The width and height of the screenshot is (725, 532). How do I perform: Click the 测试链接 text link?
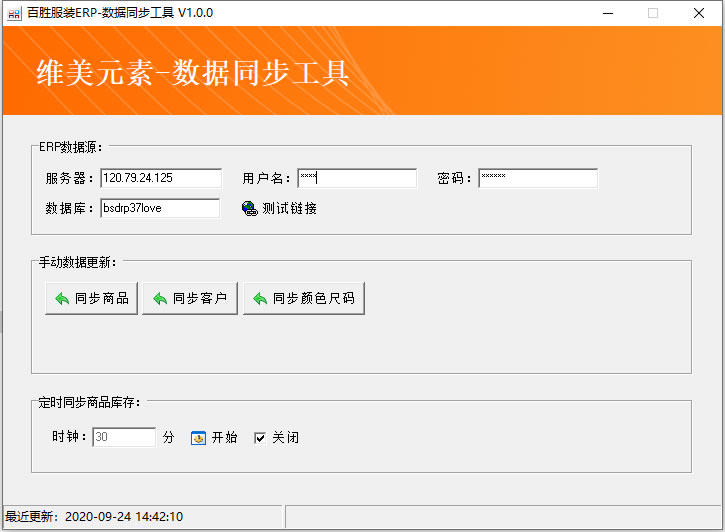pyautogui.click(x=290, y=208)
